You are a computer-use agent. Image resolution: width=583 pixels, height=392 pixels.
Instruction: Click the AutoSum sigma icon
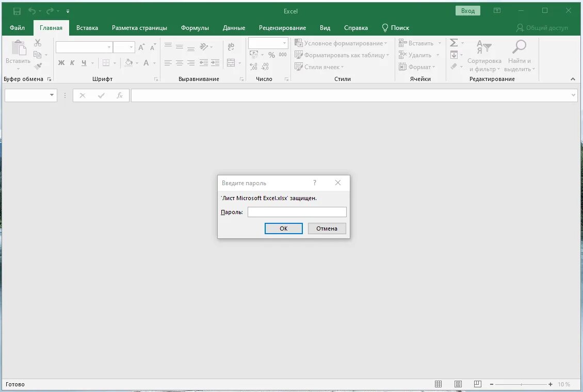pos(454,43)
